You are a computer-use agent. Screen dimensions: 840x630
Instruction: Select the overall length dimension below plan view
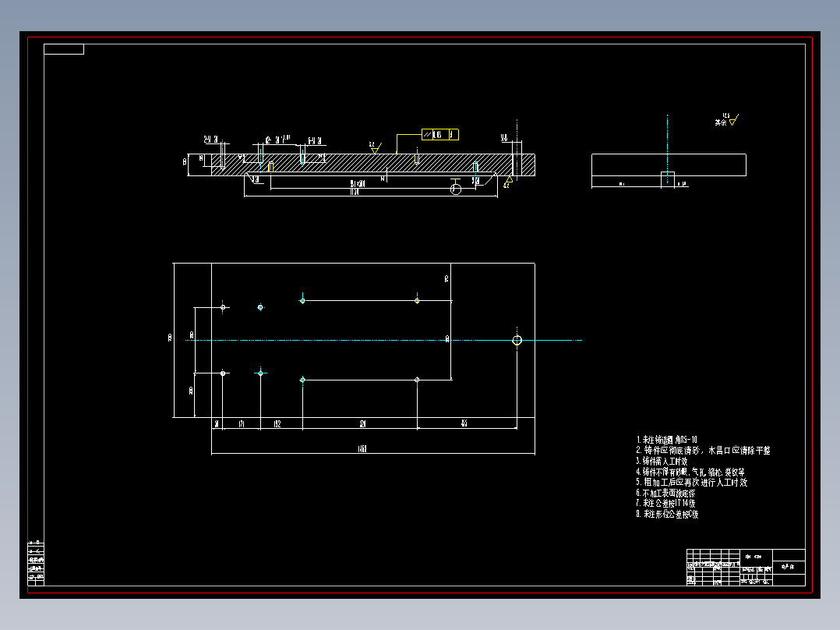pyautogui.click(x=361, y=448)
